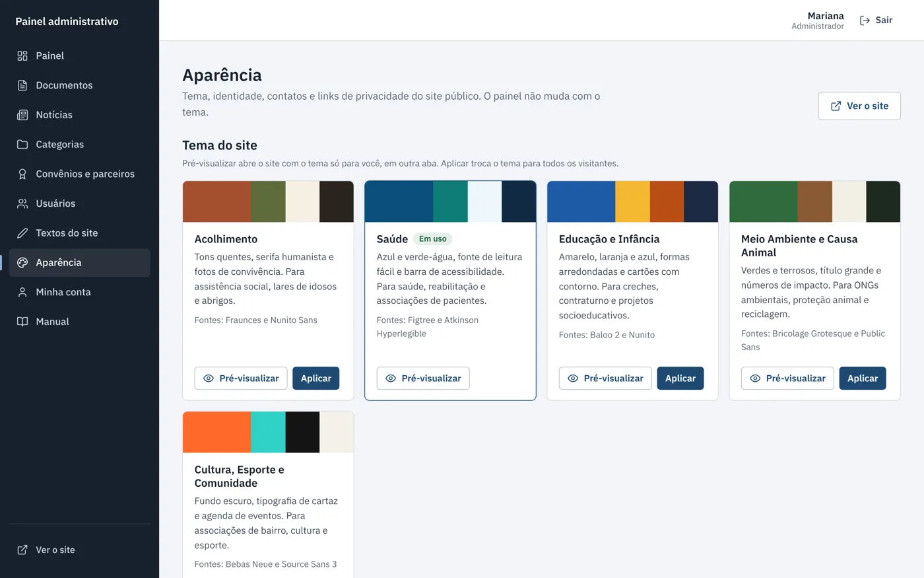Click the terracotta swatch on the Acolhimento card

216,201
